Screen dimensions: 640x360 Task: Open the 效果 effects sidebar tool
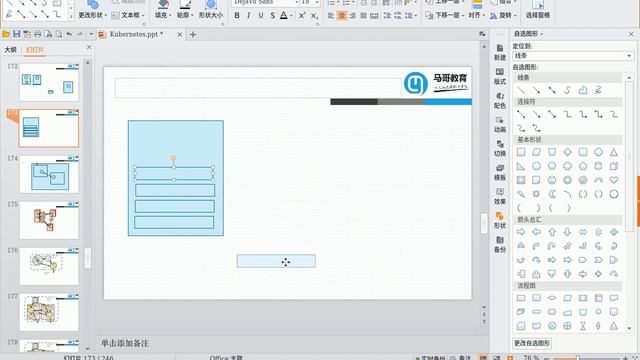(x=500, y=197)
